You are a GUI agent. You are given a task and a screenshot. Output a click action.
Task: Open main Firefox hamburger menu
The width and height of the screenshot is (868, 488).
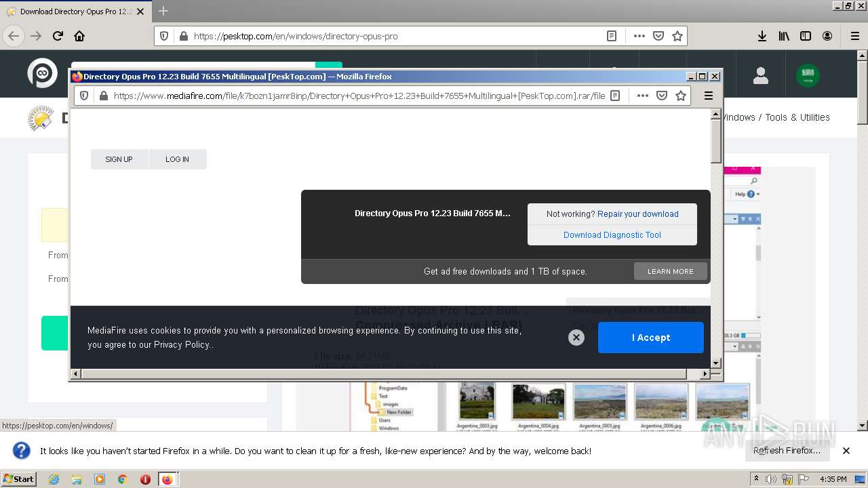pyautogui.click(x=854, y=36)
